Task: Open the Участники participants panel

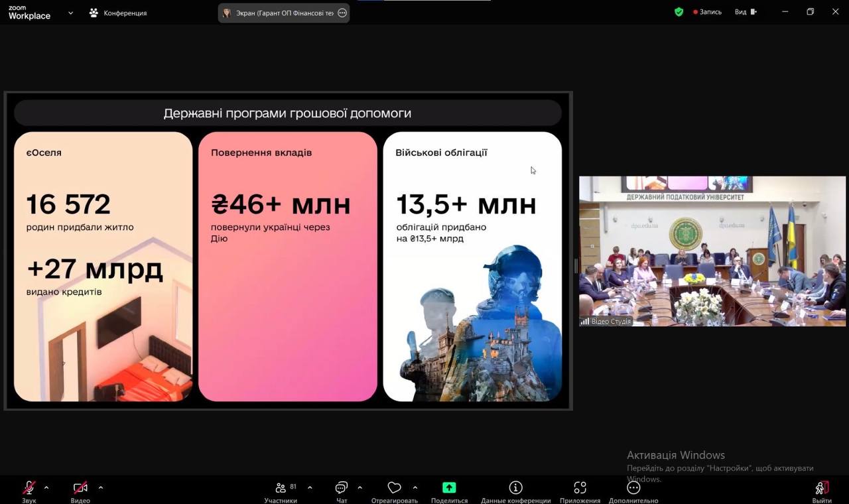Action: pyautogui.click(x=281, y=489)
